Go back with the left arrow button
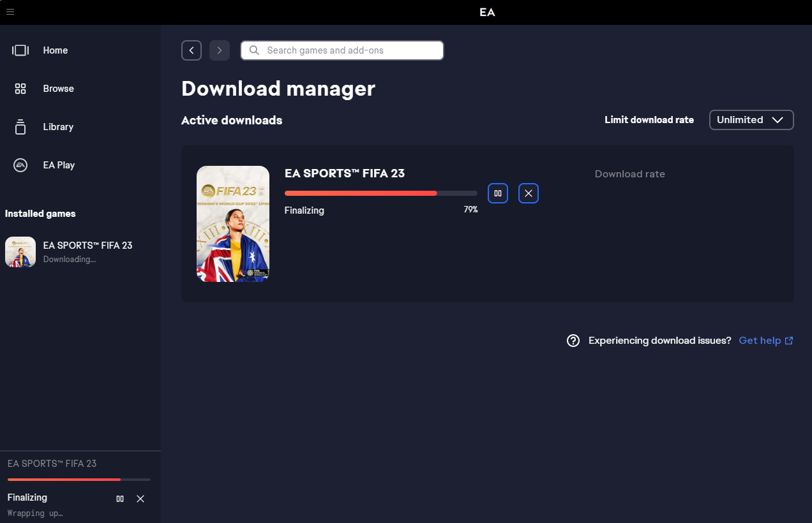The width and height of the screenshot is (812, 523). coord(192,50)
